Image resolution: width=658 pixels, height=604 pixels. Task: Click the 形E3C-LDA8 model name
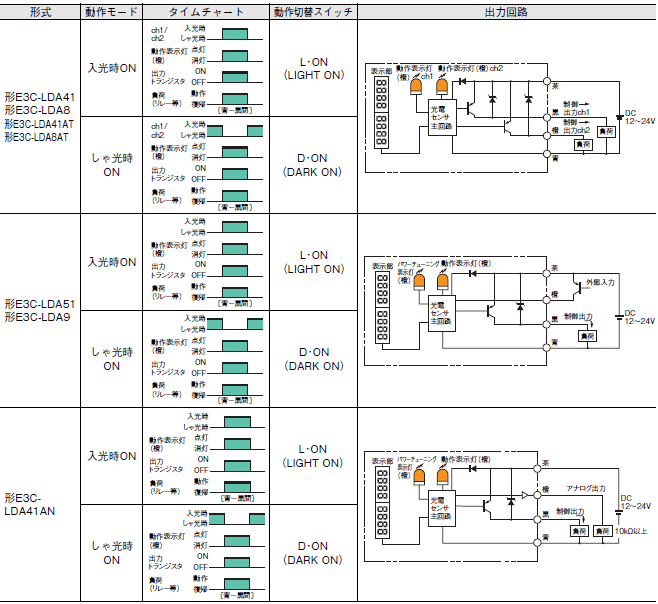pyautogui.click(x=37, y=110)
